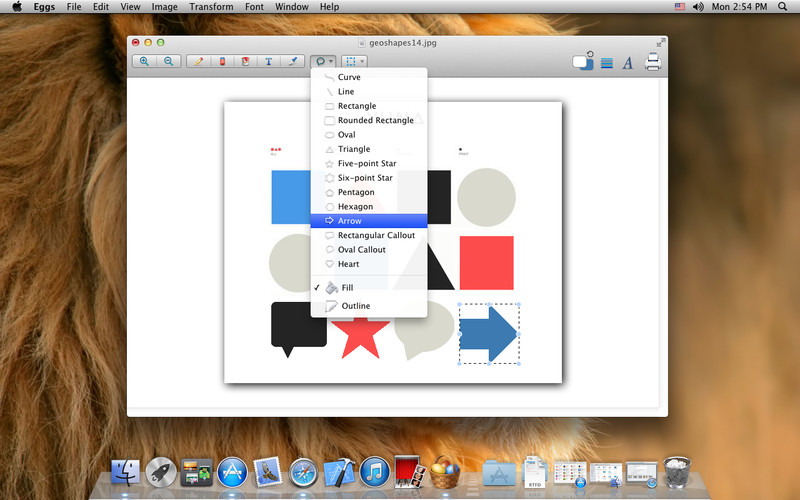Click the blue arrow shape on canvas
This screenshot has width=800, height=500.
pyautogui.click(x=489, y=334)
